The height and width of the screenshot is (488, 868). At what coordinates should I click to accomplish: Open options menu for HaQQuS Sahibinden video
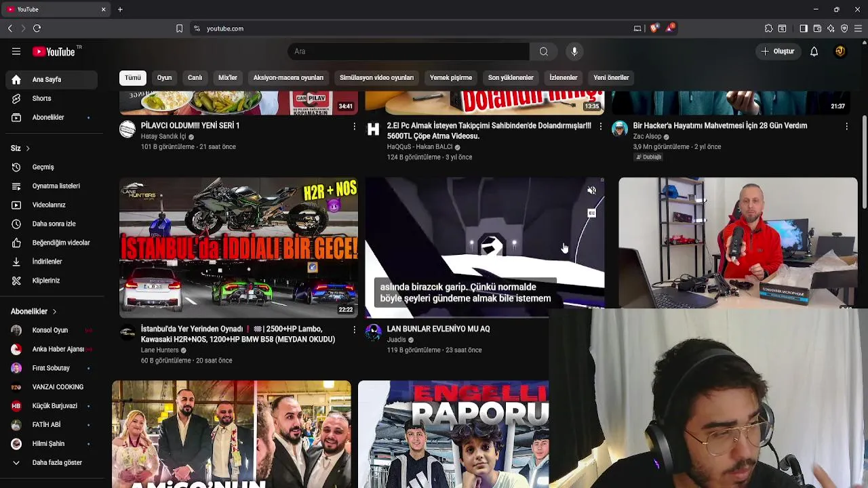click(x=600, y=126)
